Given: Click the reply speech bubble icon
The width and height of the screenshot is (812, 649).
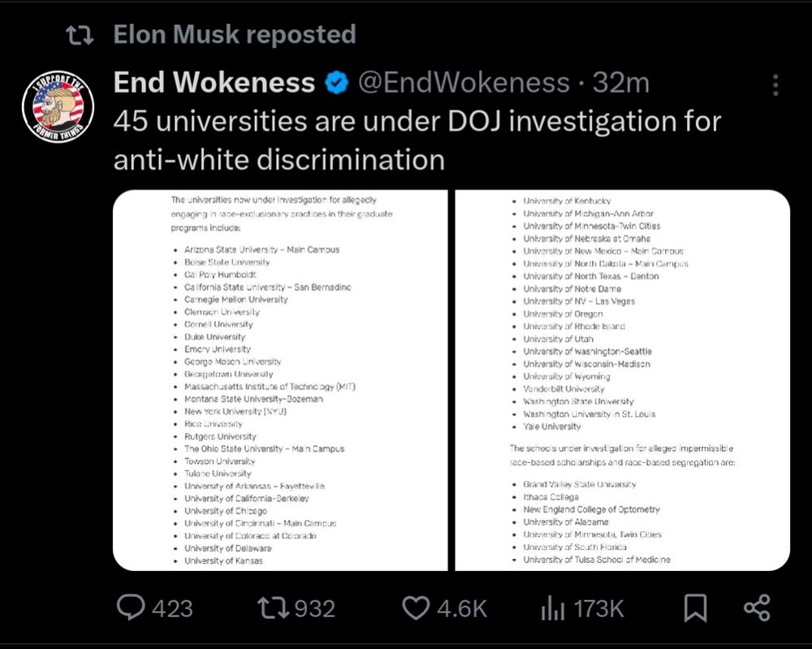Looking at the screenshot, I should coord(131,608).
